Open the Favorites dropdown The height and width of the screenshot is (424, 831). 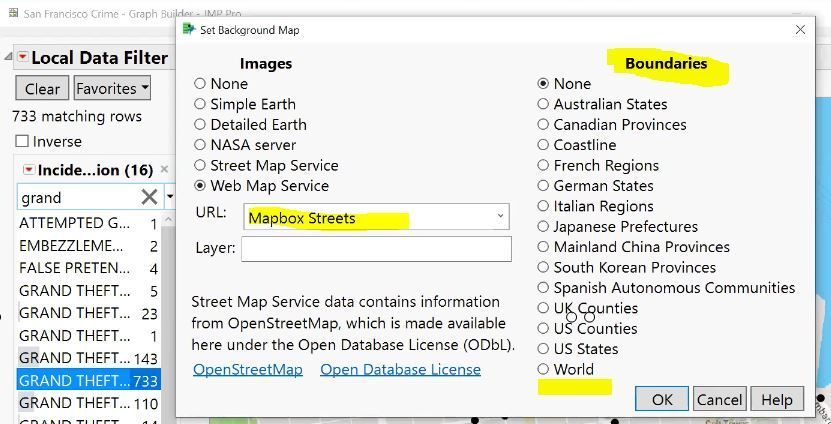(x=112, y=89)
